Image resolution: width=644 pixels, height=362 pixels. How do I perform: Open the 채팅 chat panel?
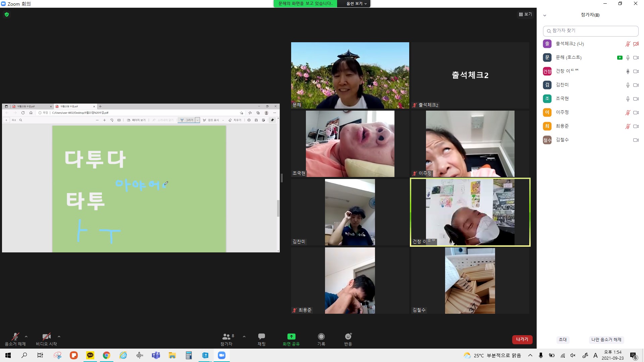(x=262, y=339)
